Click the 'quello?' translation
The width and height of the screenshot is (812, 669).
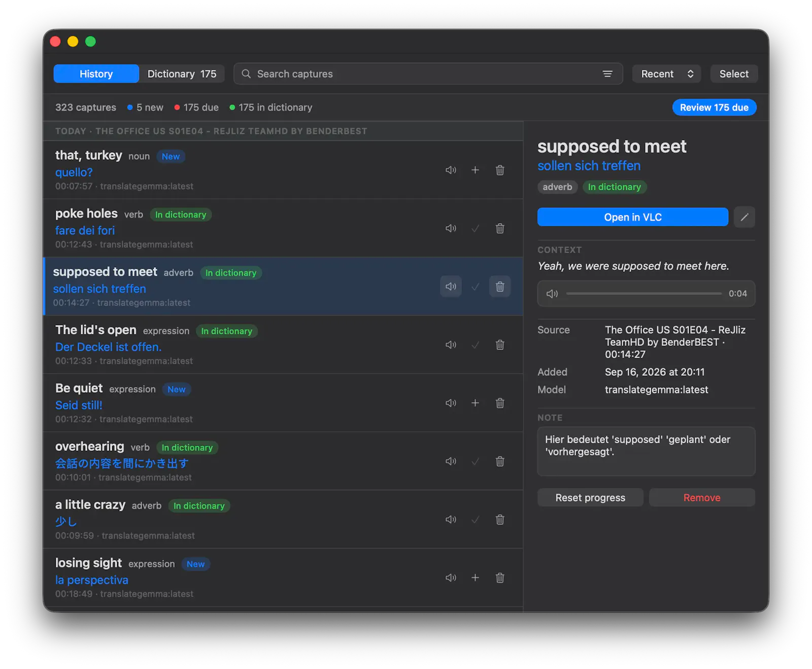(x=74, y=172)
